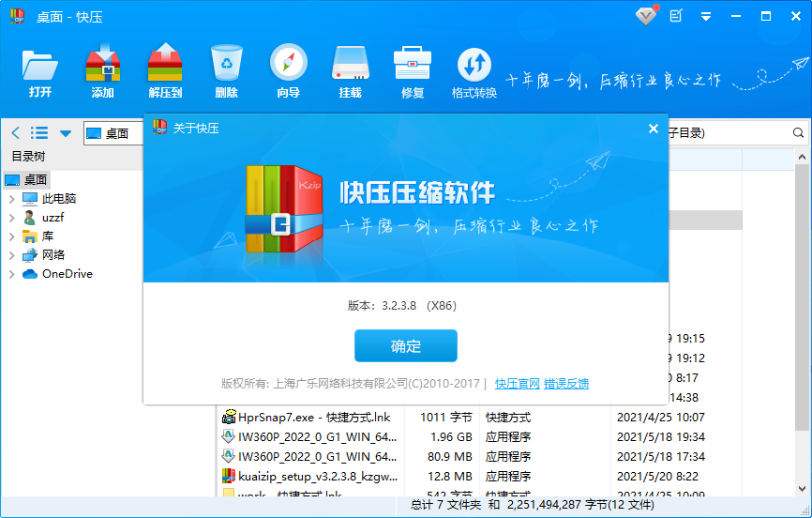
Task: Click the kuaizip_setup file icon
Action: [229, 476]
